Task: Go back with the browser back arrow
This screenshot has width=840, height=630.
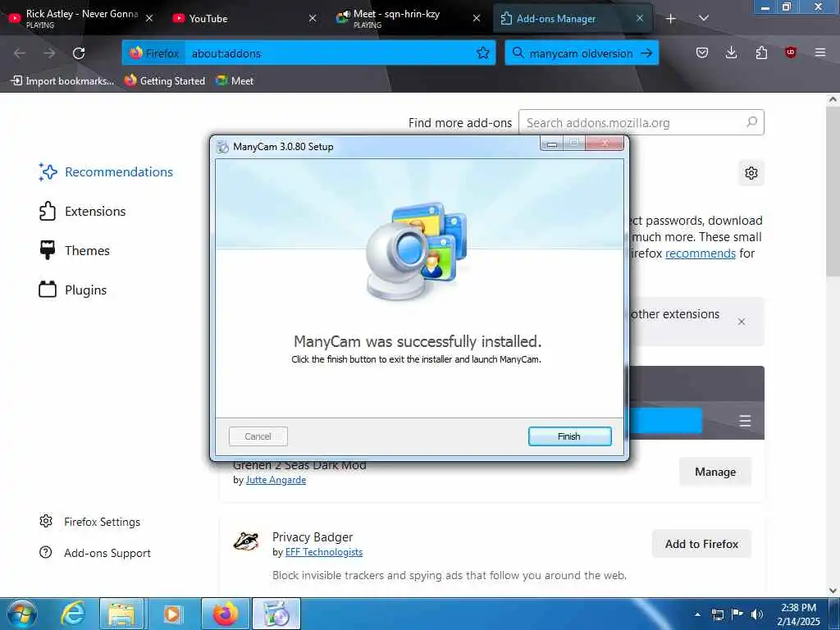Action: point(20,53)
